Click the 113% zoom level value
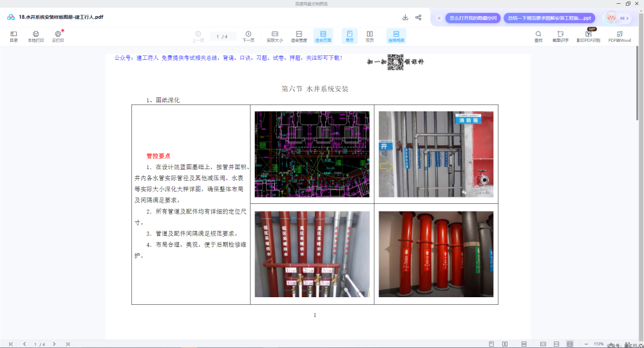 598,344
